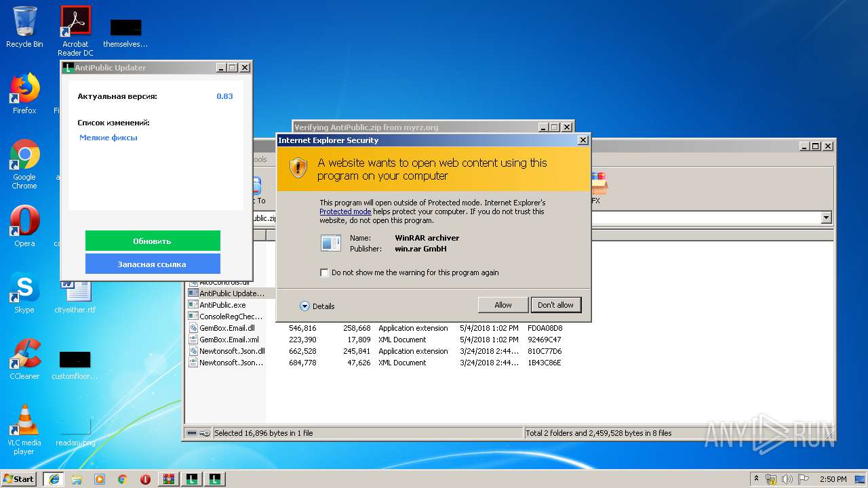Image resolution: width=868 pixels, height=488 pixels.
Task: Launch Google Chrome desktop shortcut
Action: pos(24,164)
